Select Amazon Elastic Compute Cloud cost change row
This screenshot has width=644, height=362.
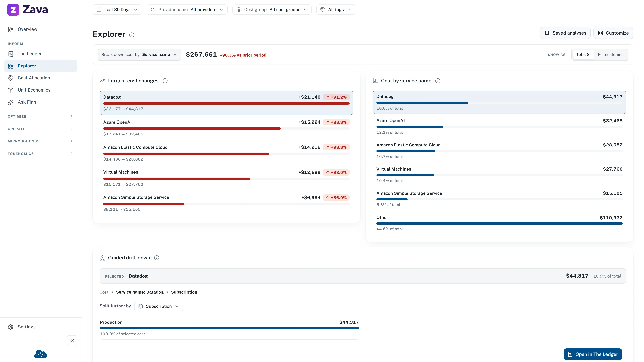pos(226,153)
